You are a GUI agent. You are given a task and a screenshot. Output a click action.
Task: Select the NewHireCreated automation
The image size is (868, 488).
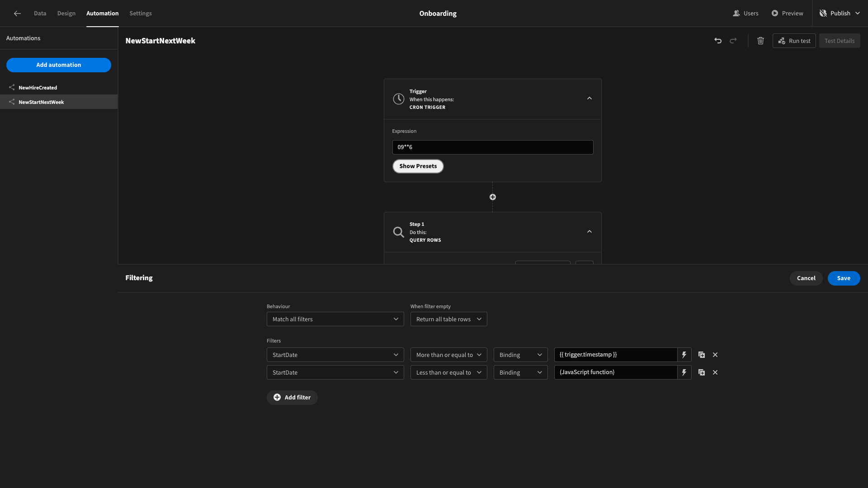[59, 88]
